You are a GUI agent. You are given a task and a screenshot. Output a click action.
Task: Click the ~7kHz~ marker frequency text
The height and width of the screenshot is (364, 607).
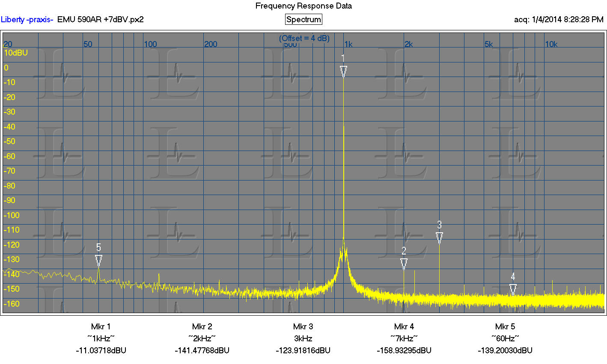404,339
